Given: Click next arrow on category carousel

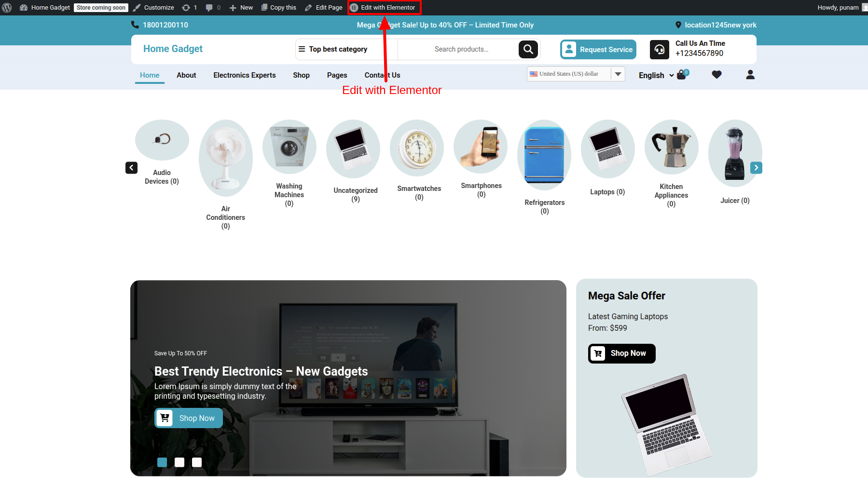Looking at the screenshot, I should 756,168.
